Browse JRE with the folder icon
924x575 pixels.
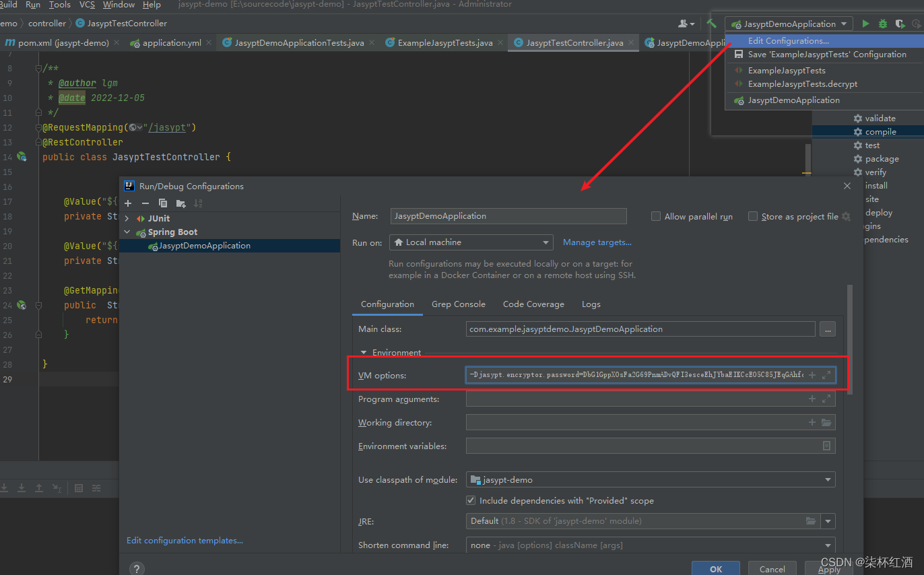811,521
